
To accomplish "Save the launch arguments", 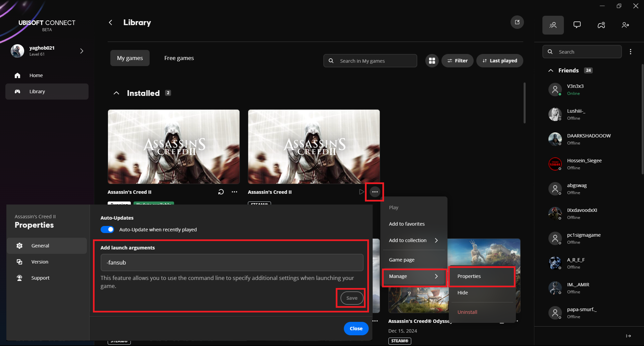I will (x=352, y=298).
